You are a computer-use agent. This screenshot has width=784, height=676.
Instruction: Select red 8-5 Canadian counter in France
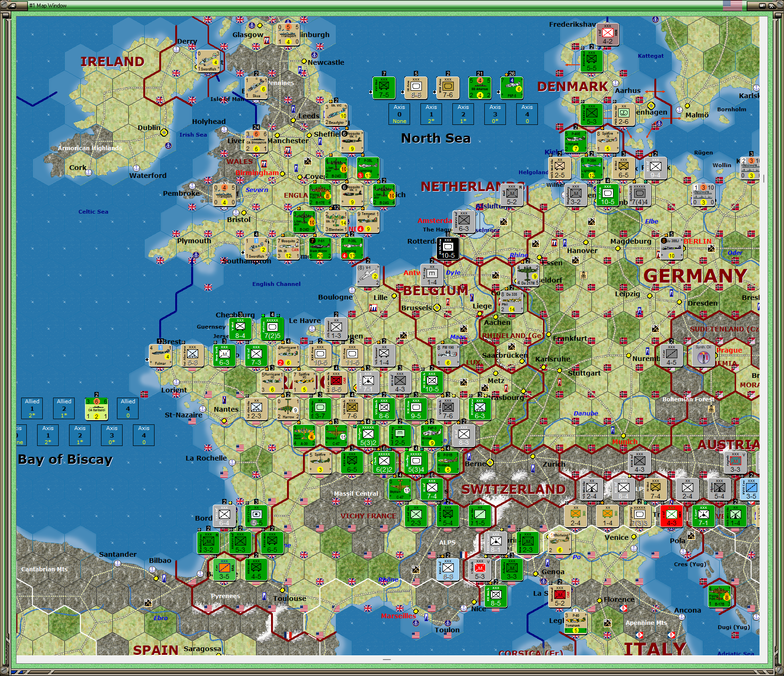pos(336,382)
